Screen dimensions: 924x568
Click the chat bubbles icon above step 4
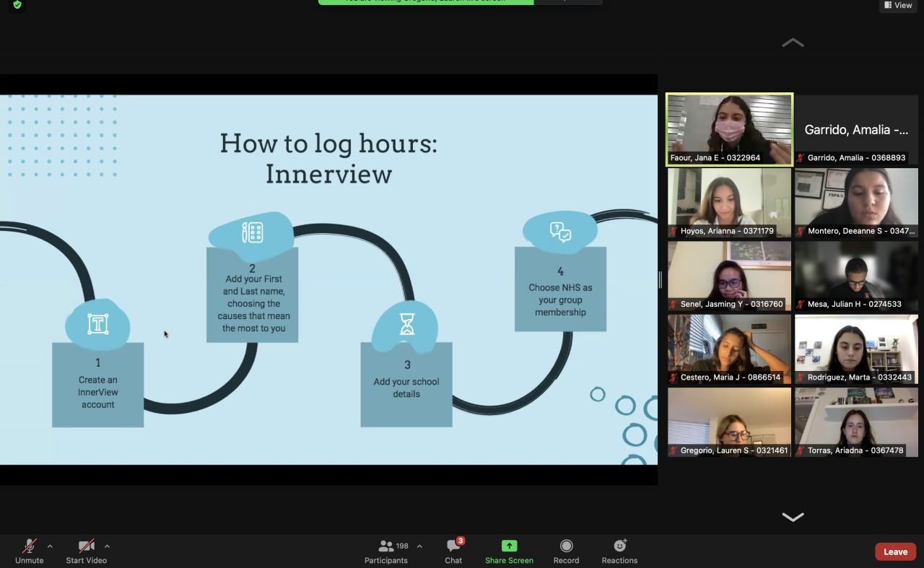click(x=561, y=232)
